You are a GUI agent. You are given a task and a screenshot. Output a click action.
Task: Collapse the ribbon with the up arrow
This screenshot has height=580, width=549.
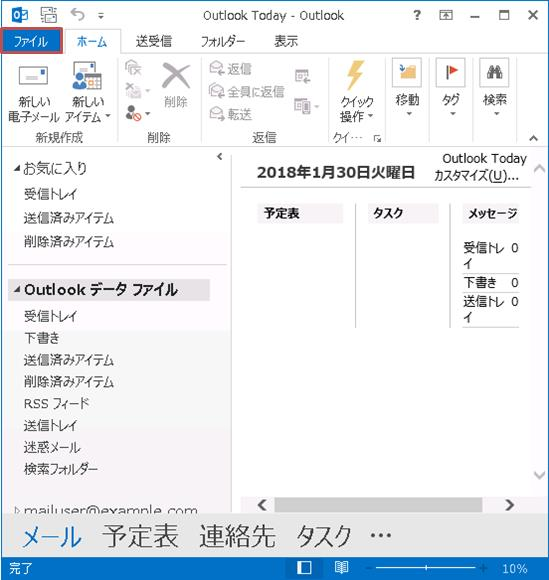533,138
